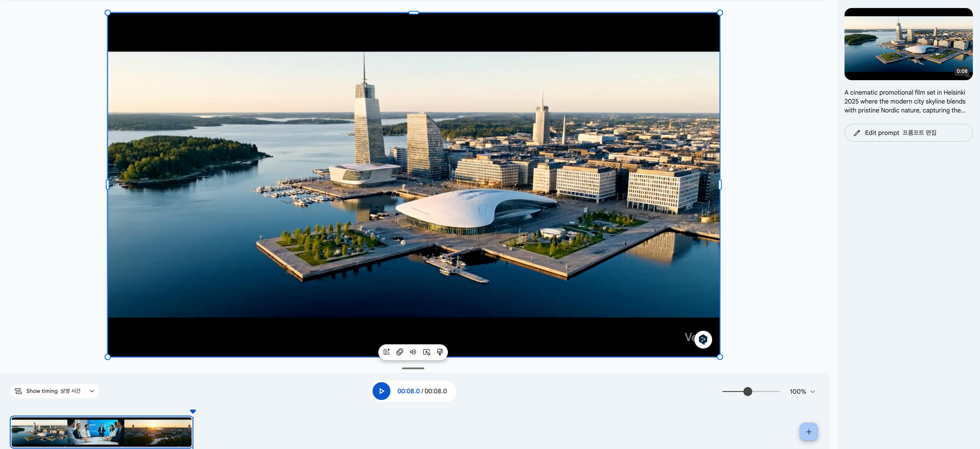This screenshot has height=449, width=980.
Task: Click the Show timing icon
Action: [18, 391]
